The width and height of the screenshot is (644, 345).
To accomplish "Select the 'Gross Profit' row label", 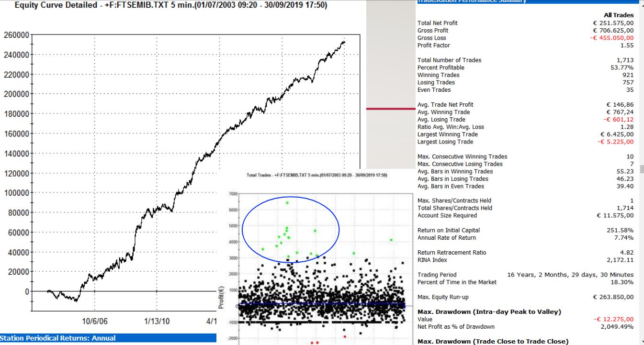I will click(x=433, y=31).
